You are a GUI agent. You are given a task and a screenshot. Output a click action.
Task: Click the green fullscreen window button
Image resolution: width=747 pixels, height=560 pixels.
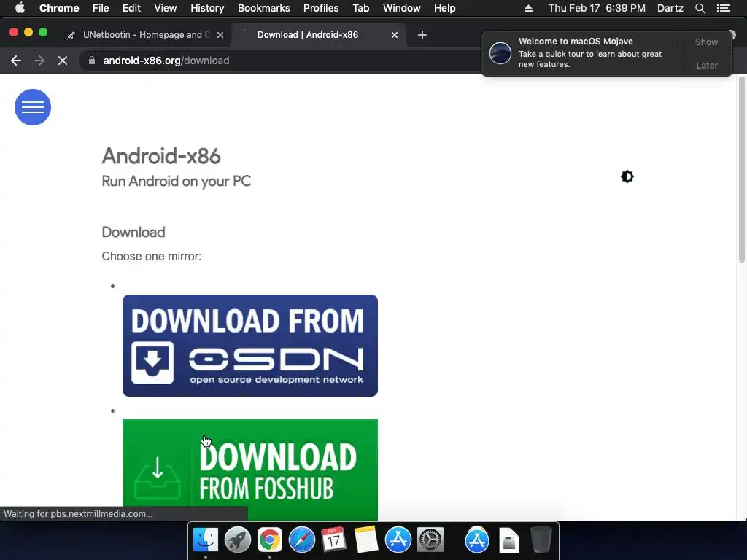(43, 32)
